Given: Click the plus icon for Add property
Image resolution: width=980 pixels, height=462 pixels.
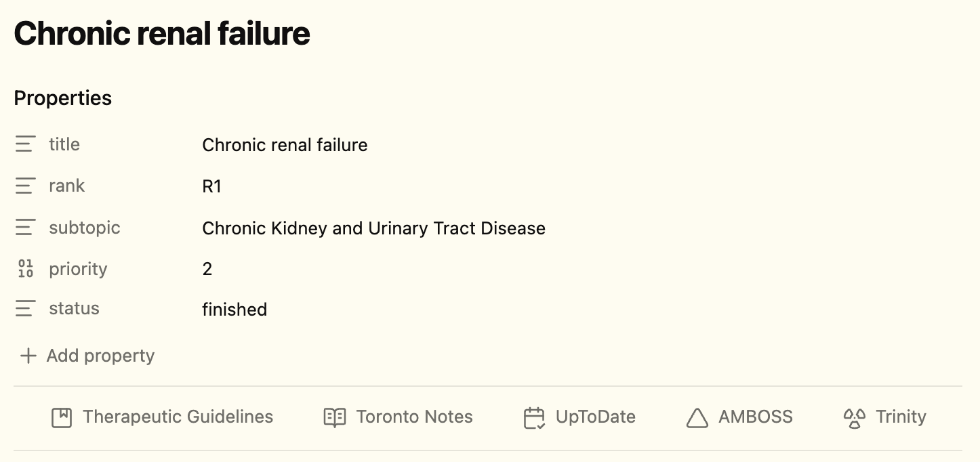Looking at the screenshot, I should click(x=28, y=356).
